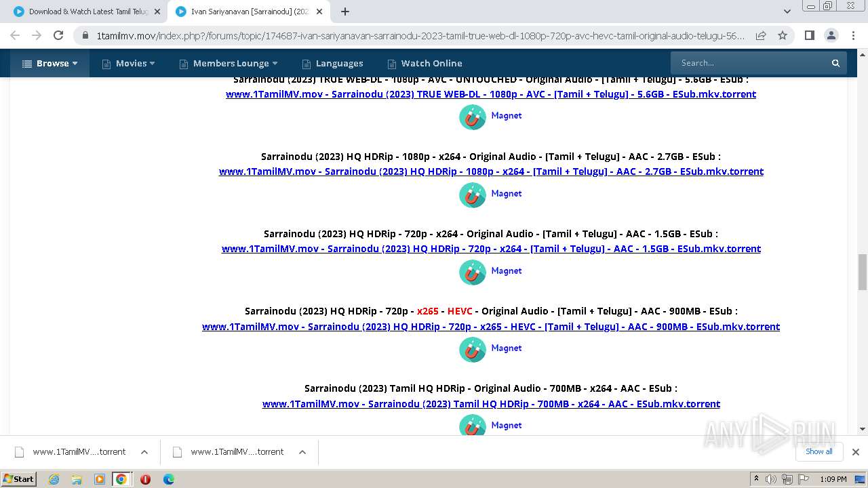Close the Ivan Sariyanavan tab

[319, 12]
